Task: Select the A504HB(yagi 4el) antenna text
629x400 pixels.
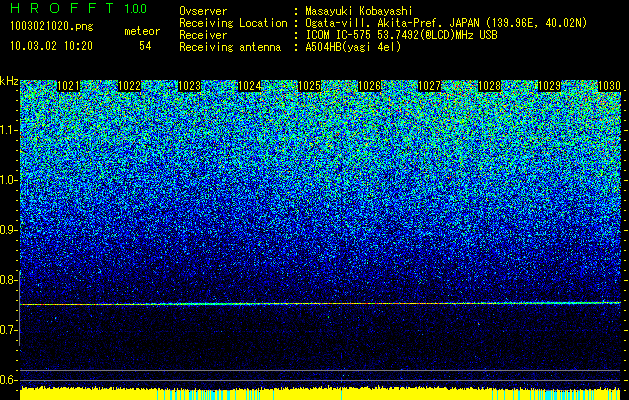Action: [353, 47]
